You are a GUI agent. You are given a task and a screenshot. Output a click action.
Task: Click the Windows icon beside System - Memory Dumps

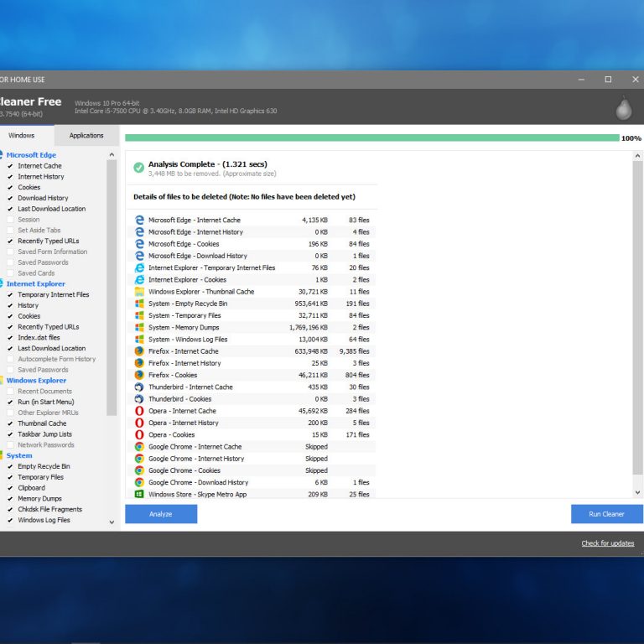[x=139, y=327]
